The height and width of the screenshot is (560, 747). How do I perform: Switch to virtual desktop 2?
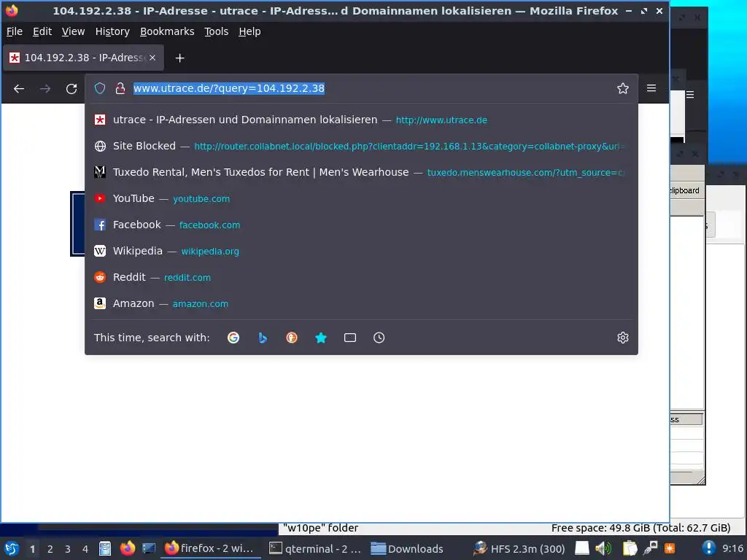[x=50, y=548]
